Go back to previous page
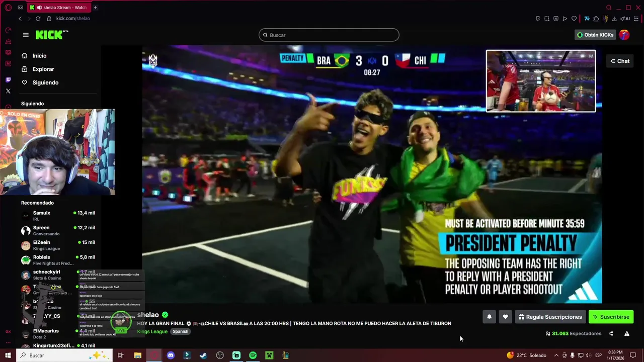The height and width of the screenshot is (362, 644). tap(20, 19)
